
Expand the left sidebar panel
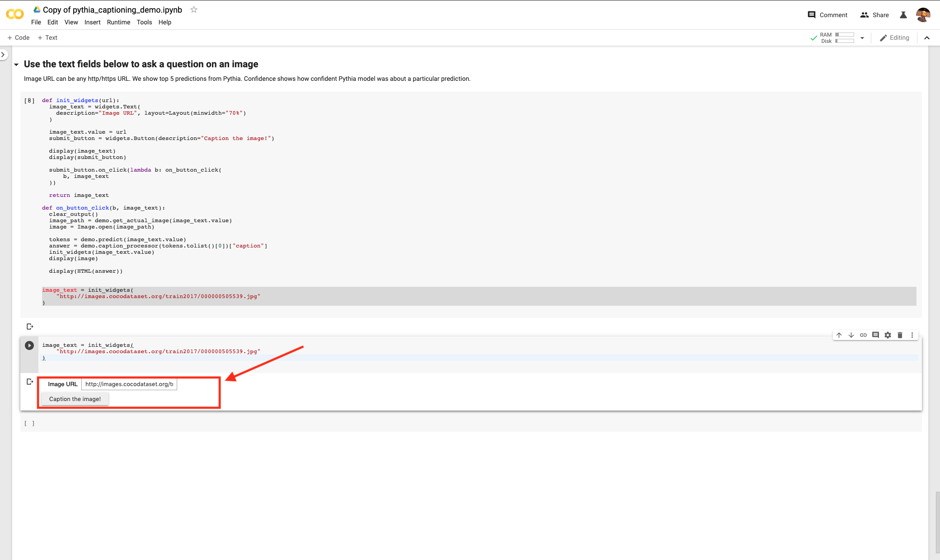click(3, 55)
